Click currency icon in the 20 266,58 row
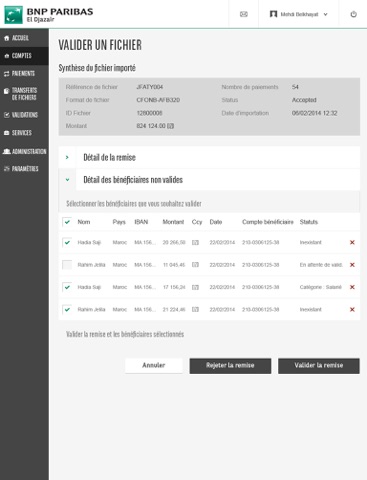 tap(195, 242)
